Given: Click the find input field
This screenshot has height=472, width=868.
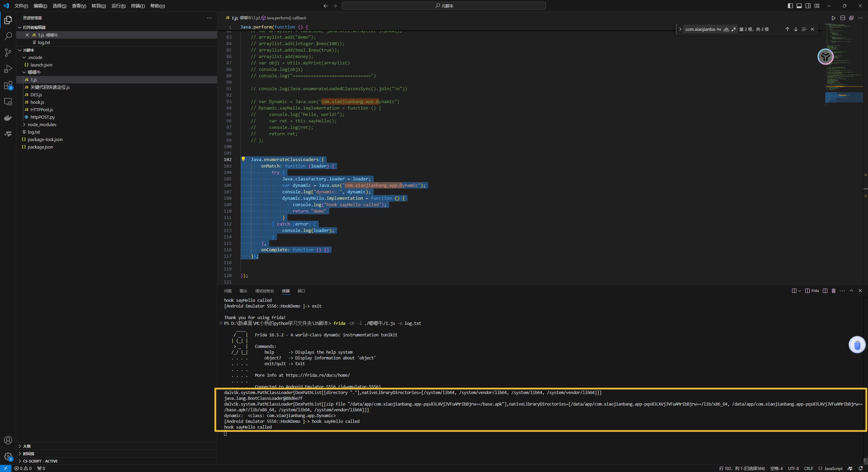Looking at the screenshot, I should click(699, 29).
